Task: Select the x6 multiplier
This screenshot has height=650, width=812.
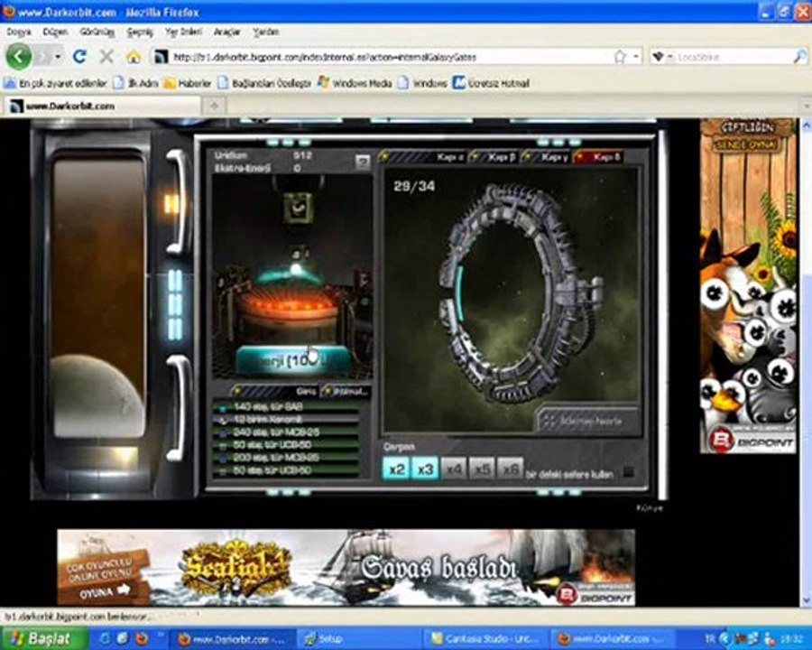Action: [x=510, y=469]
